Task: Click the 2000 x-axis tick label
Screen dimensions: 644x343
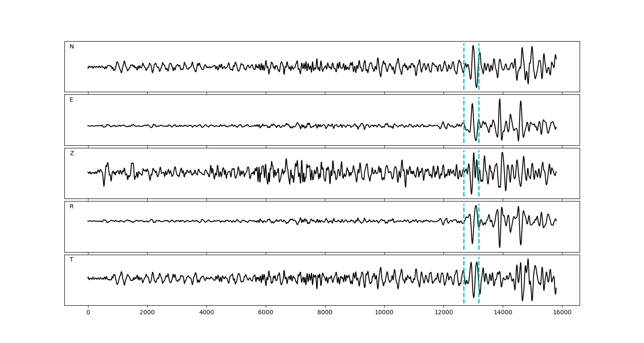Action: pyautogui.click(x=147, y=313)
